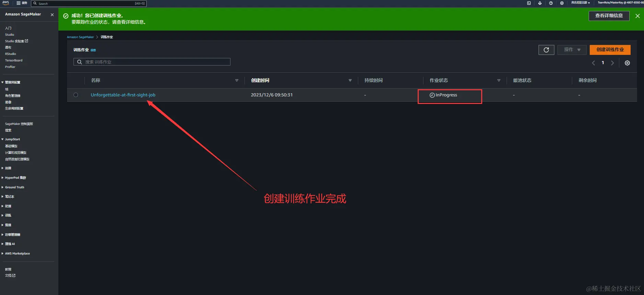
Task: Open the Unforgettable-at-first-sight-job link
Action: [123, 95]
